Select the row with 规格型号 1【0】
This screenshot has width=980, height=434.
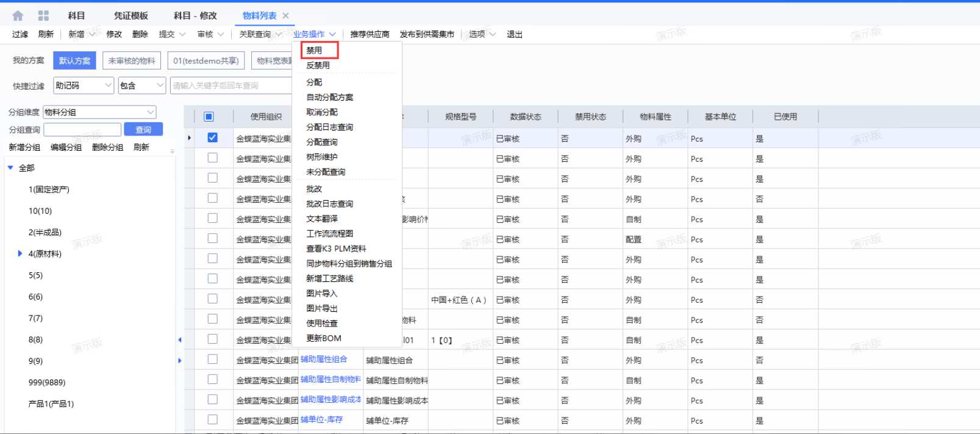[212, 339]
